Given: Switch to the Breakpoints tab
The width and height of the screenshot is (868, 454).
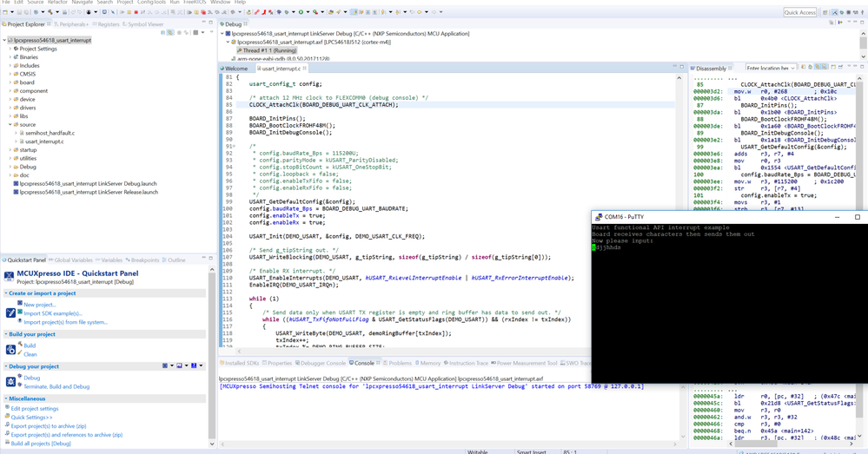Looking at the screenshot, I should click(142, 260).
